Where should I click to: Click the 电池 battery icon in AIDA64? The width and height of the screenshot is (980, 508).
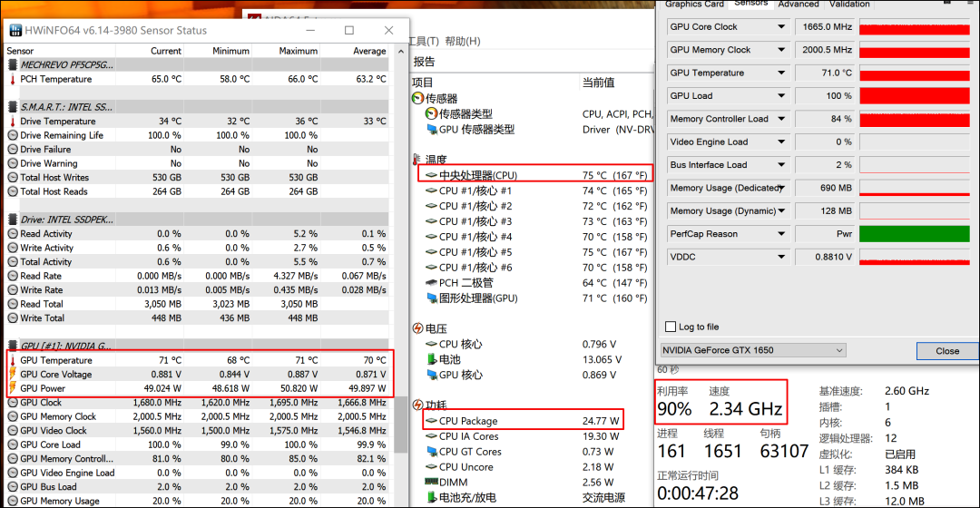431,359
